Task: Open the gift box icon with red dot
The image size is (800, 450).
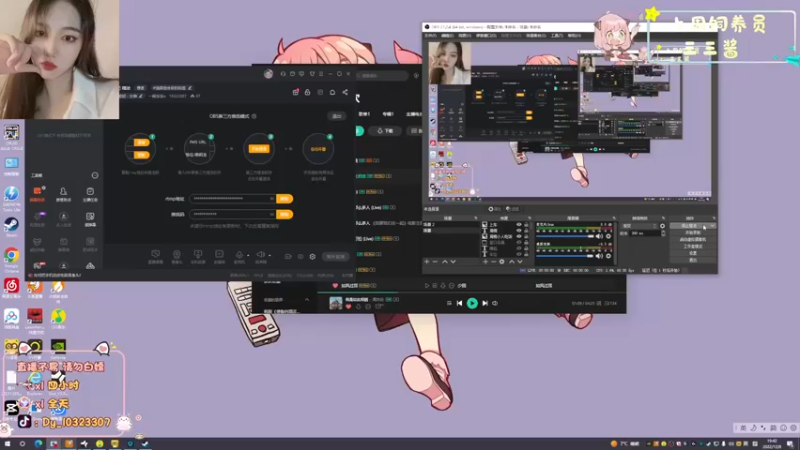Action: click(x=295, y=92)
